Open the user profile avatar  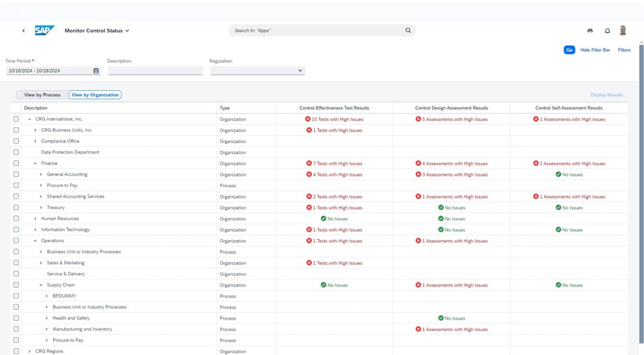click(623, 30)
